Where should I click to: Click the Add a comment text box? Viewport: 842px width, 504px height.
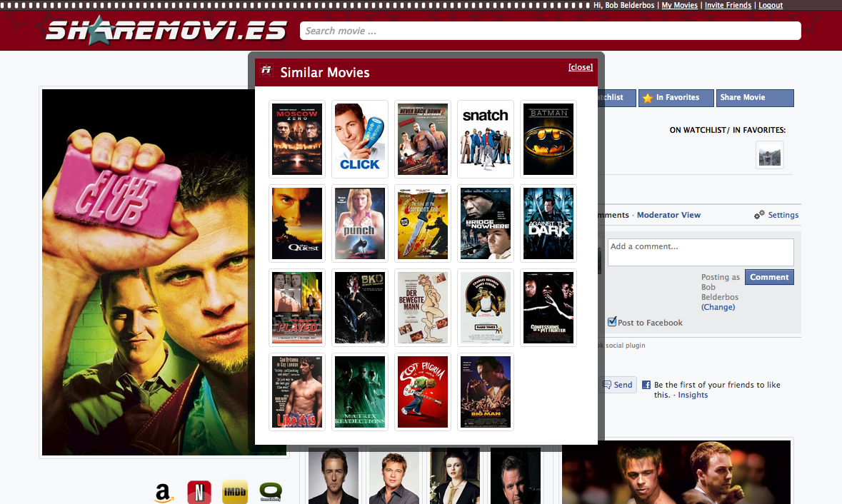[701, 252]
